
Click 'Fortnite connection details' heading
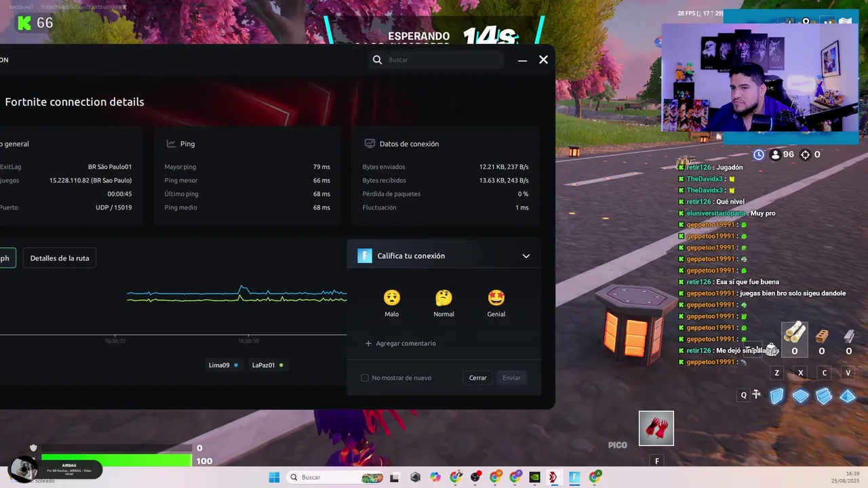coord(75,102)
